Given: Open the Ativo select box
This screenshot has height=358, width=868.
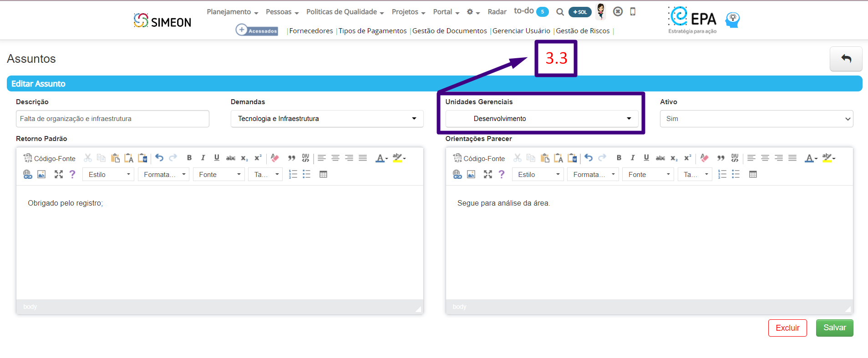Looking at the screenshot, I should (756, 119).
